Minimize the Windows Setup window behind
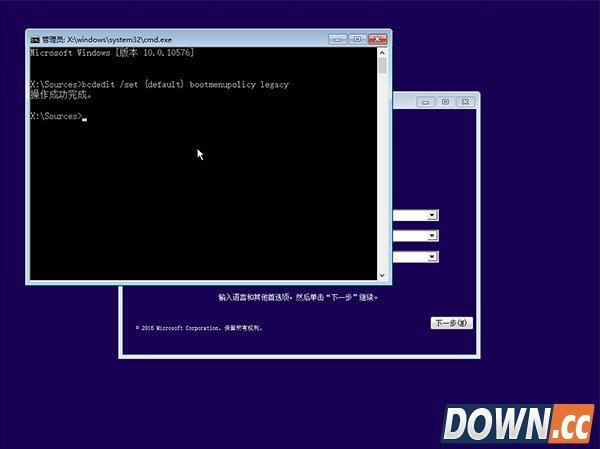Screen dimensions: 600x449 coord(426,102)
